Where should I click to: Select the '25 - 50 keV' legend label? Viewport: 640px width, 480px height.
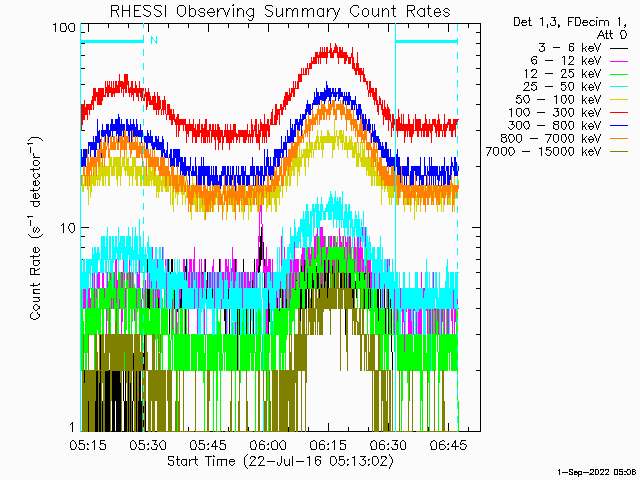click(562, 87)
